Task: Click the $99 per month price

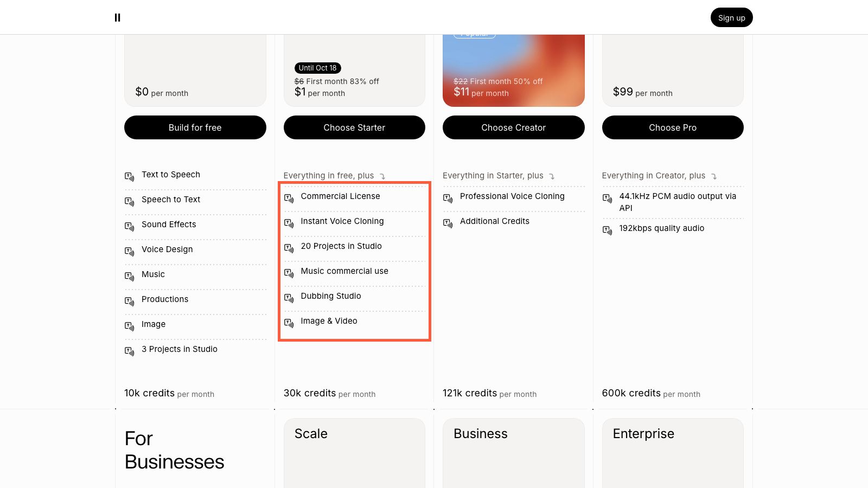Action: [642, 92]
